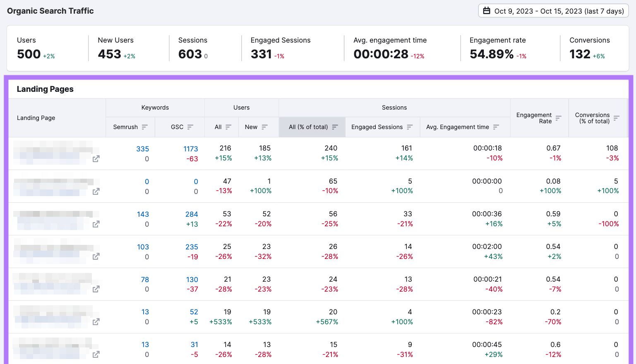Sort the Engagement Rate column
The height and width of the screenshot is (364, 636).
(558, 117)
